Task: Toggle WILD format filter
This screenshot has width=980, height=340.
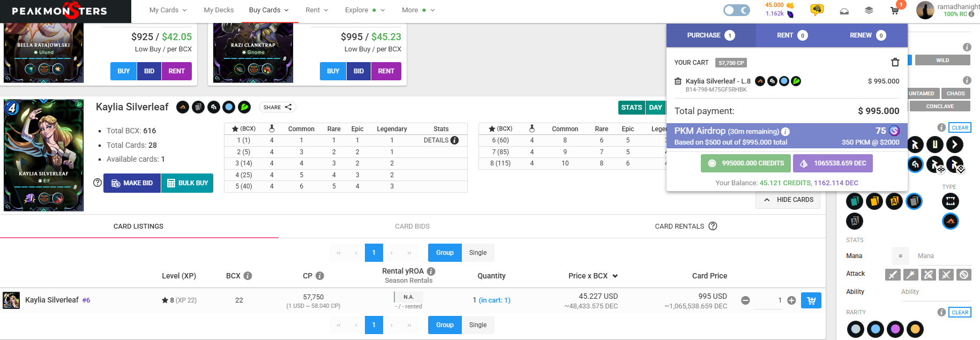Action: point(942,60)
